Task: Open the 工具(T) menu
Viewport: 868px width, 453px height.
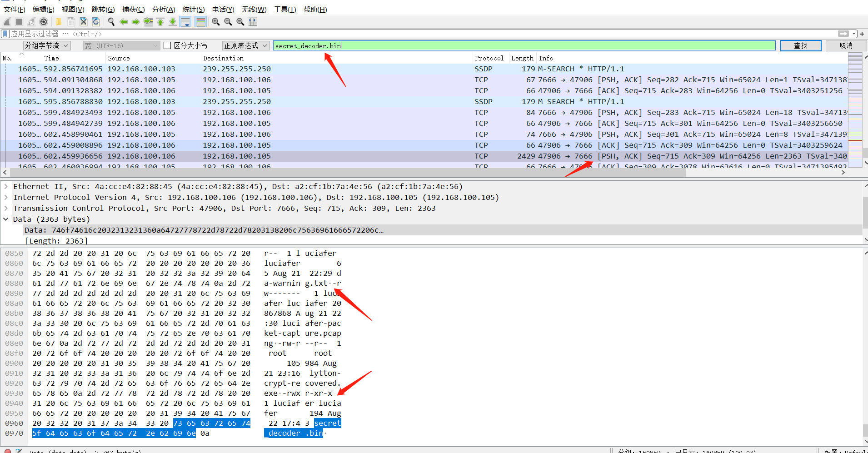Action: [x=285, y=10]
